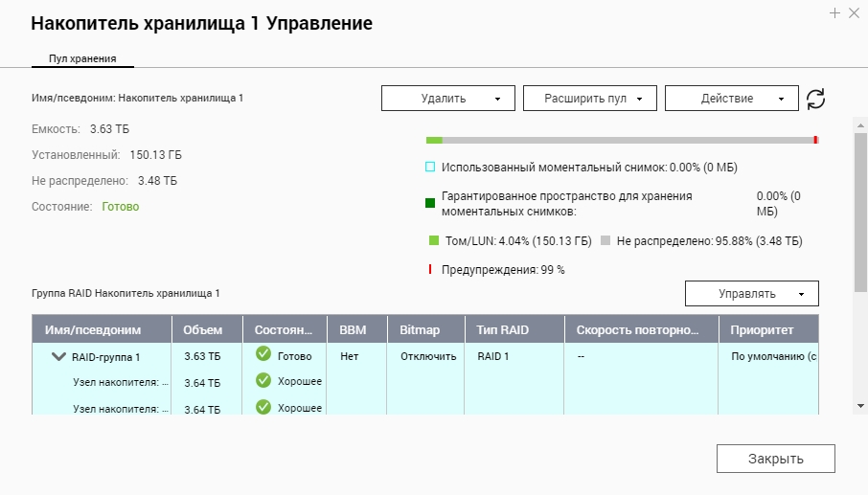
Task: Open the Управлять dropdown
Action: (x=751, y=294)
